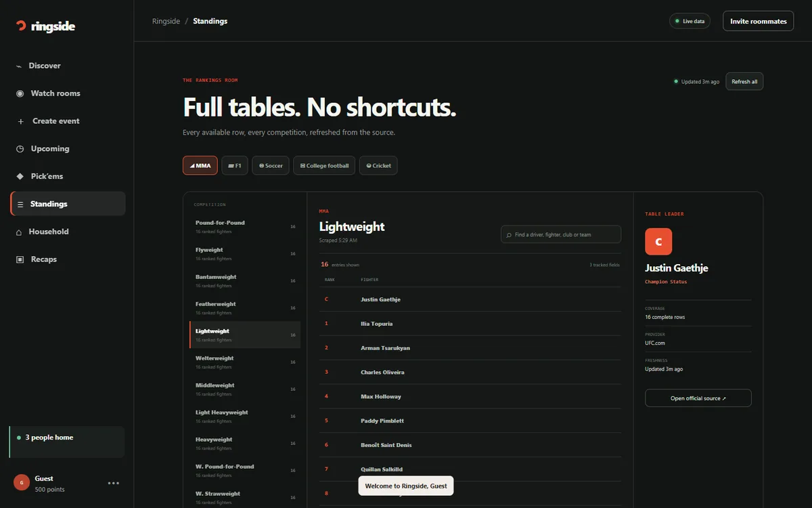Click Invite roommates button
The width and height of the screenshot is (812, 508).
click(758, 21)
